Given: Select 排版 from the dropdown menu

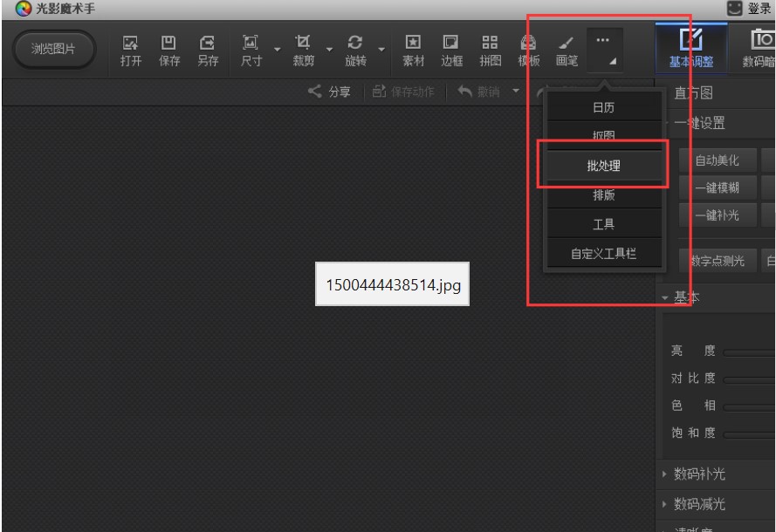Looking at the screenshot, I should coord(604,194).
